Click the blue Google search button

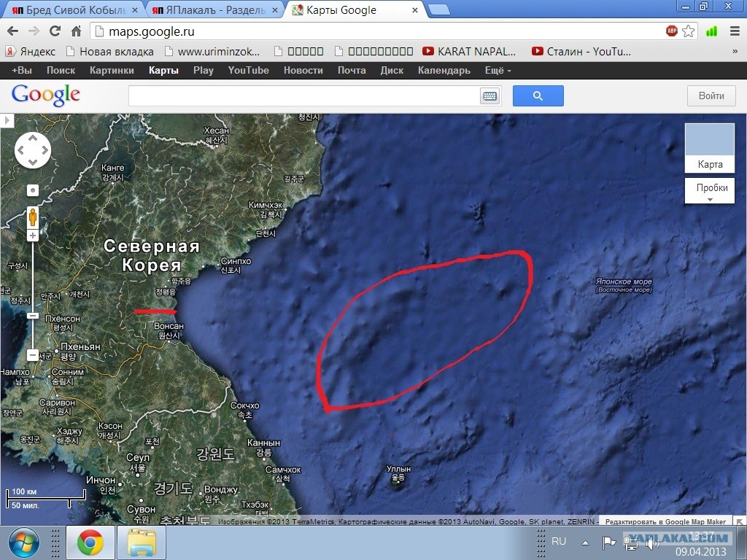[x=538, y=96]
